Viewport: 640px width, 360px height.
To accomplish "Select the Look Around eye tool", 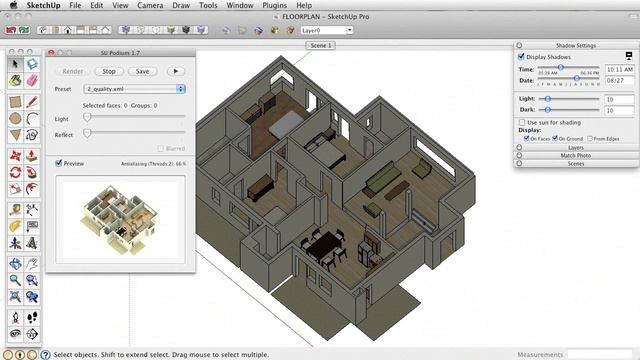I will coord(16,334).
